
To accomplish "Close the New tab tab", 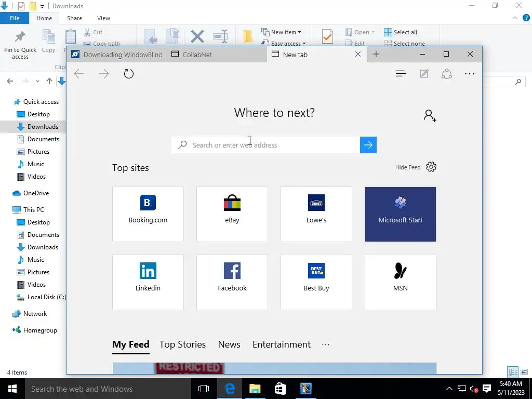I will [x=358, y=54].
